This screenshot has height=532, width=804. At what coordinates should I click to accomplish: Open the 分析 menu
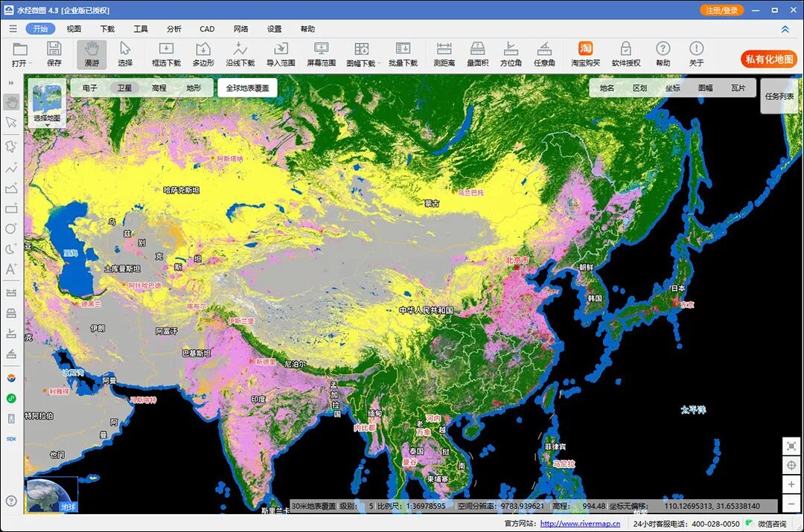click(x=173, y=29)
